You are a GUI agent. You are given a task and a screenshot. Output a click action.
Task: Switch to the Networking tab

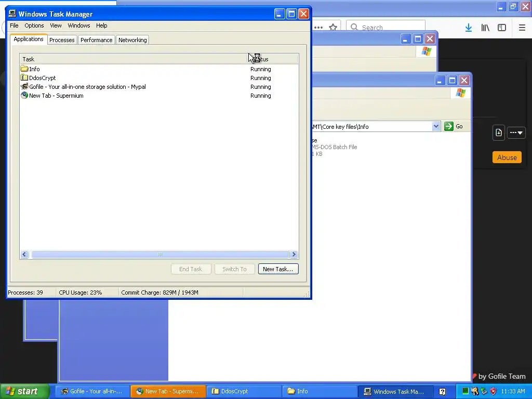point(132,40)
